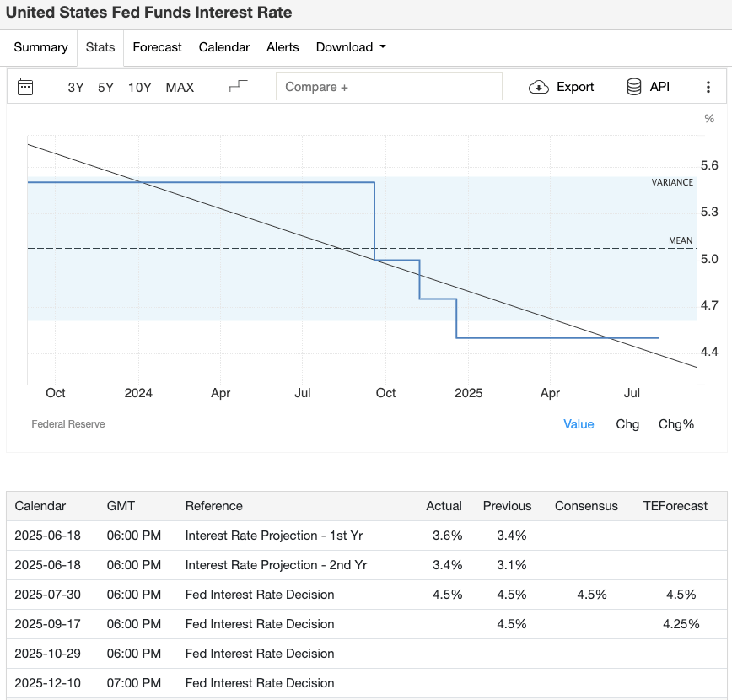Switch display to Chg% mode
The width and height of the screenshot is (732, 700).
pos(675,424)
